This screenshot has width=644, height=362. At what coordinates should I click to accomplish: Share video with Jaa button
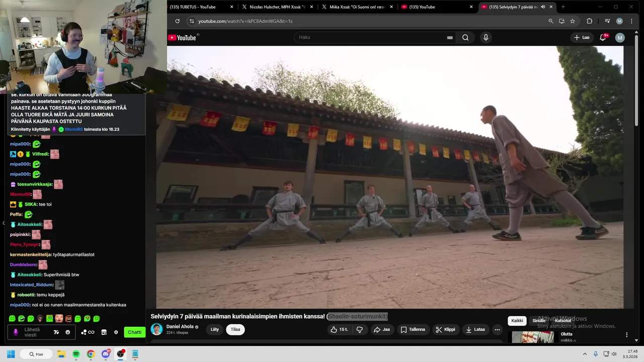[x=381, y=329]
